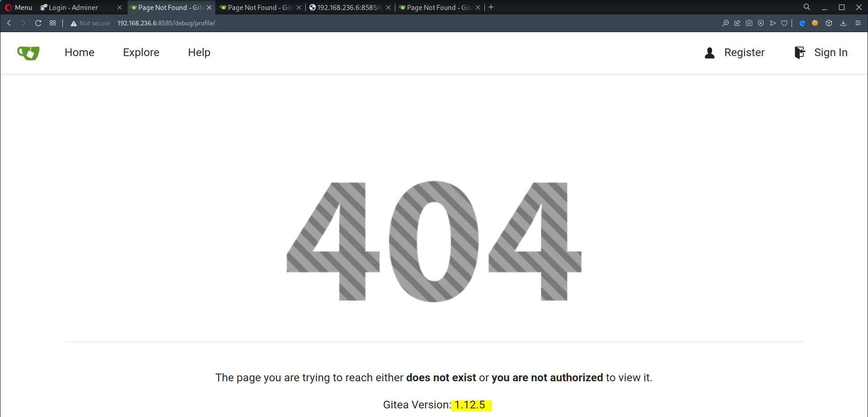Reload the current page
The width and height of the screenshot is (868, 417).
pyautogui.click(x=38, y=23)
